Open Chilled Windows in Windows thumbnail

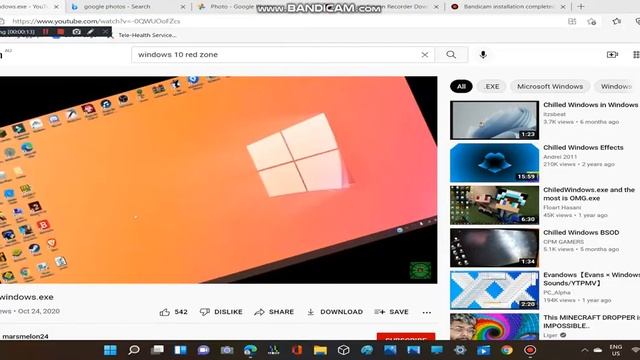click(x=494, y=120)
